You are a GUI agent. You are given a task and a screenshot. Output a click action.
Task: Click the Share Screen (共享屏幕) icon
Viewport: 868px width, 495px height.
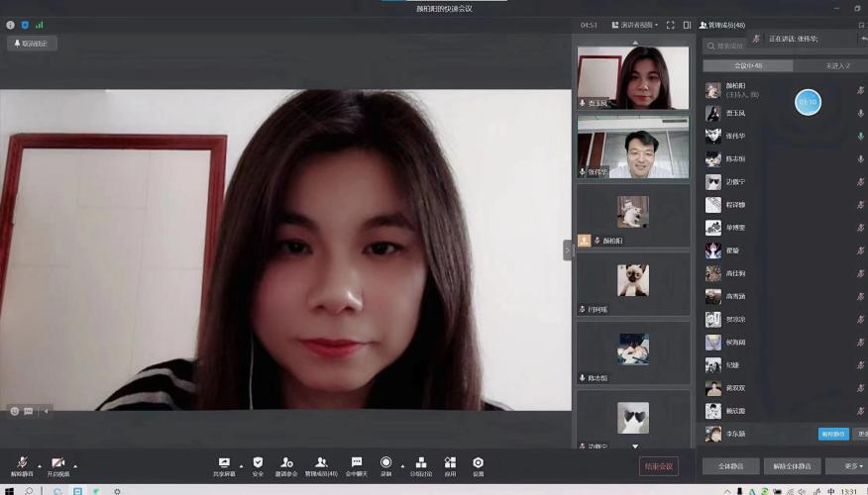point(224,463)
